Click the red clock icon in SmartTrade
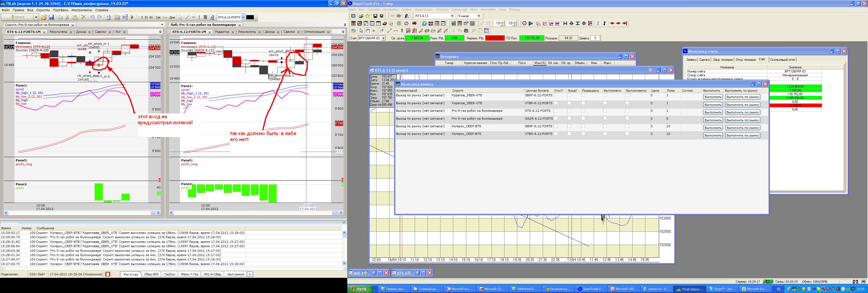This screenshot has width=868, height=293. 524,23
